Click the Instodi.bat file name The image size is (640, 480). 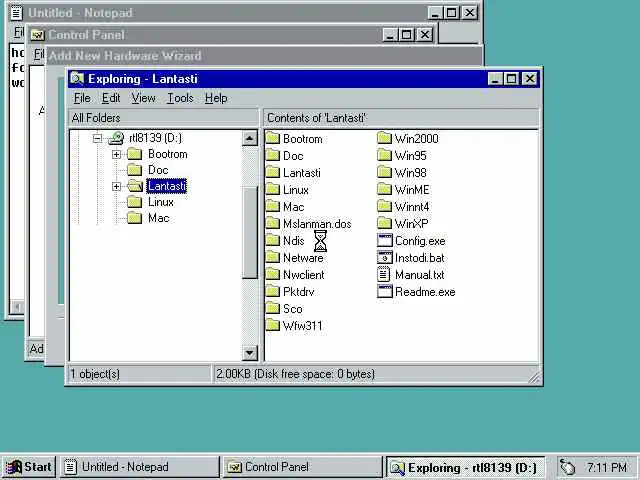click(x=419, y=258)
